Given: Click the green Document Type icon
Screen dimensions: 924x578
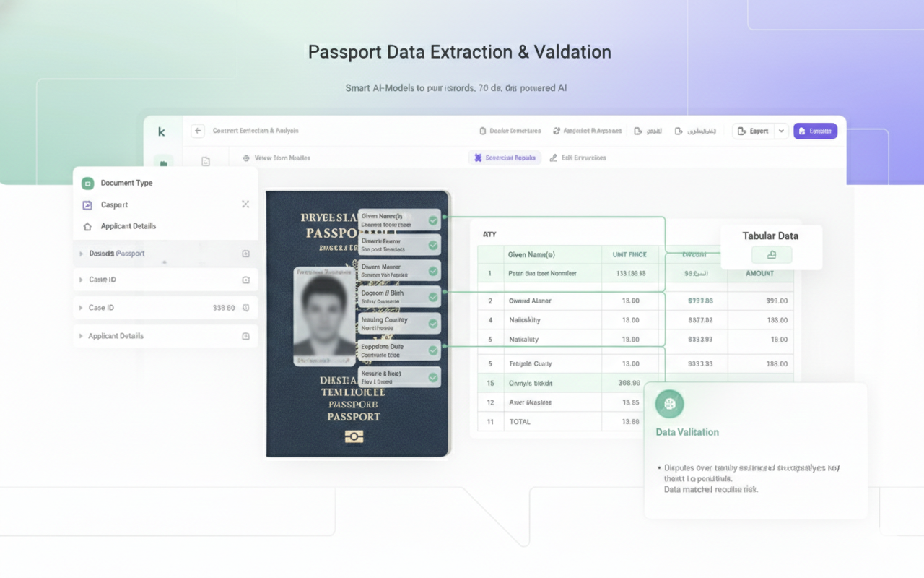Looking at the screenshot, I should coord(88,184).
